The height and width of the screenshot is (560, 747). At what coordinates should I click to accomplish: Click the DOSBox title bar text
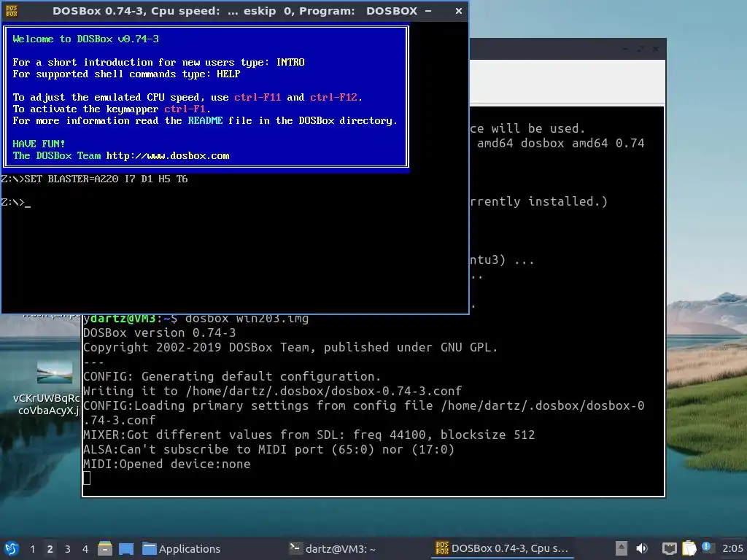tap(234, 10)
